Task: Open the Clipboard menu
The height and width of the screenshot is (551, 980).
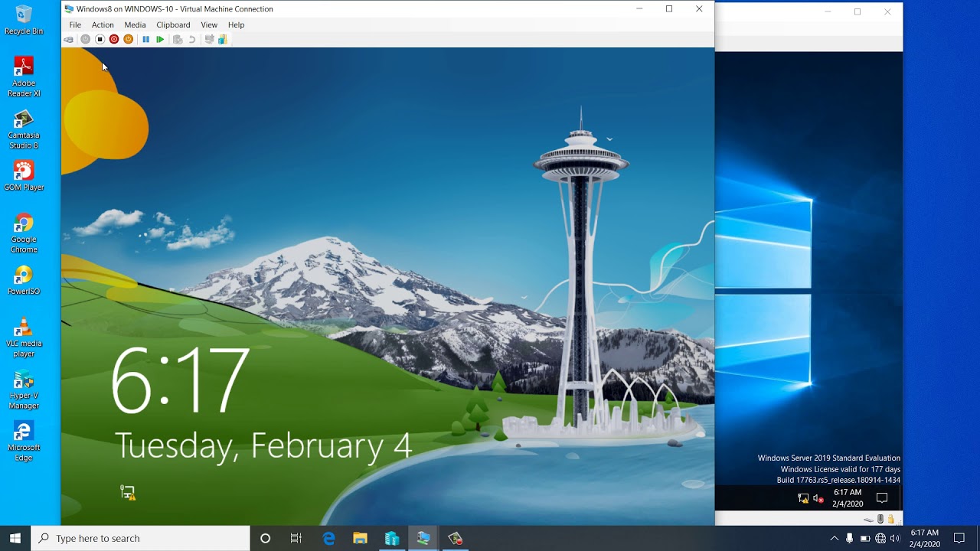Action: [173, 24]
